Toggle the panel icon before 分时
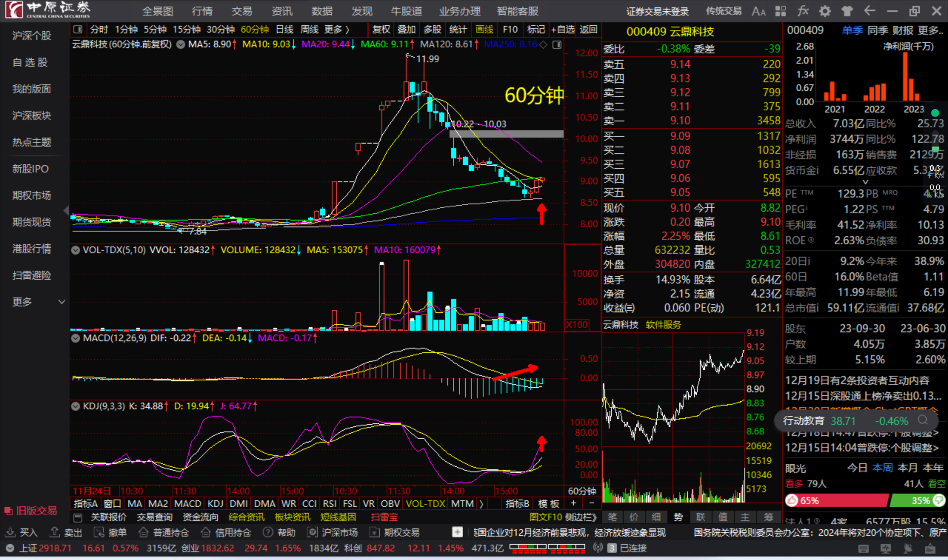Screen dimensions: 948x560 click(x=78, y=30)
